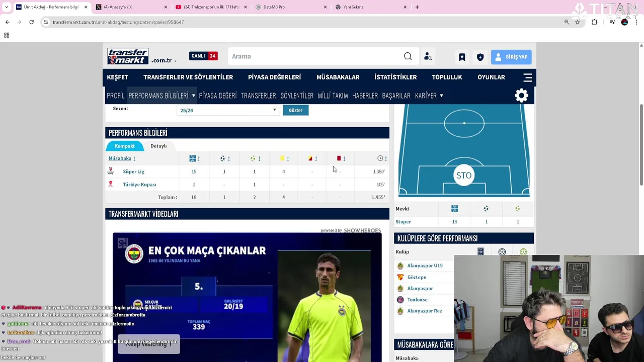Image resolution: width=644 pixels, height=362 pixels.
Task: Open Alanyaspor U19 club link
Action: pyautogui.click(x=425, y=265)
